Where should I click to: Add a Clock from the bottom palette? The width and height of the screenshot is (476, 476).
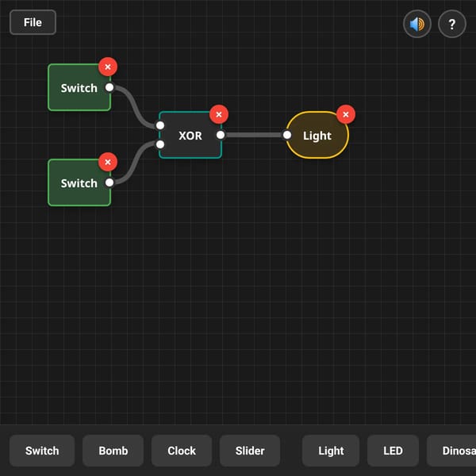point(182,451)
